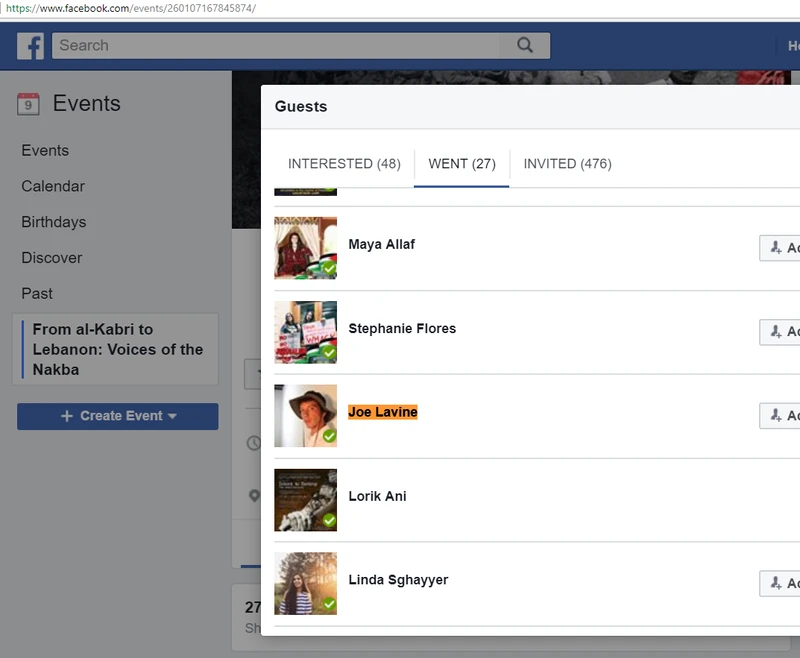Open the Invited (476) tab

pos(567,163)
